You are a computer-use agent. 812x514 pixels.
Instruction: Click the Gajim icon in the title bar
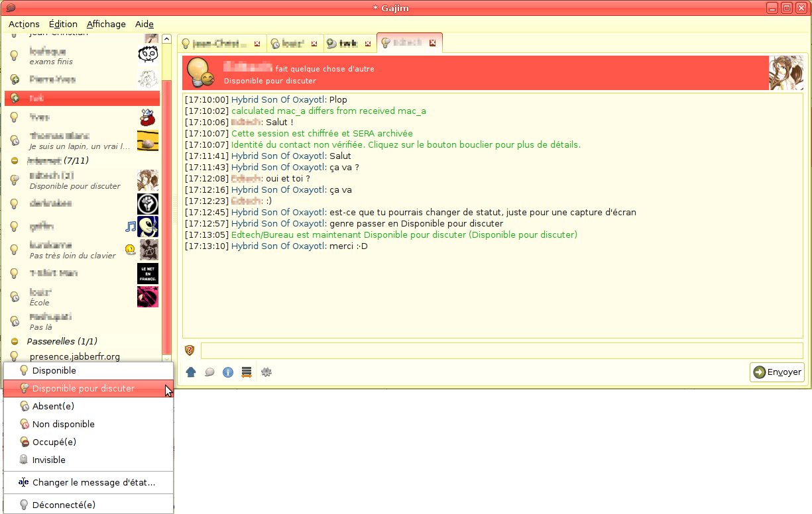(10, 8)
